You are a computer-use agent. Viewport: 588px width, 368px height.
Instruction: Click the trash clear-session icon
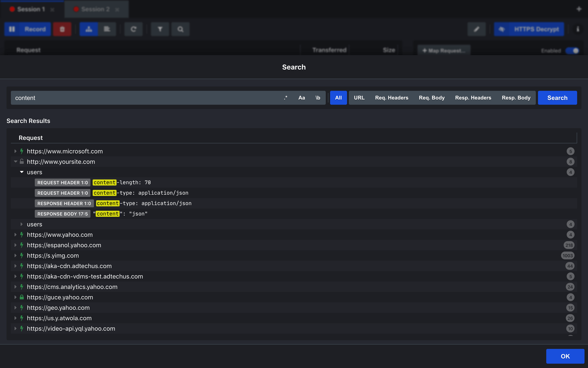click(62, 29)
